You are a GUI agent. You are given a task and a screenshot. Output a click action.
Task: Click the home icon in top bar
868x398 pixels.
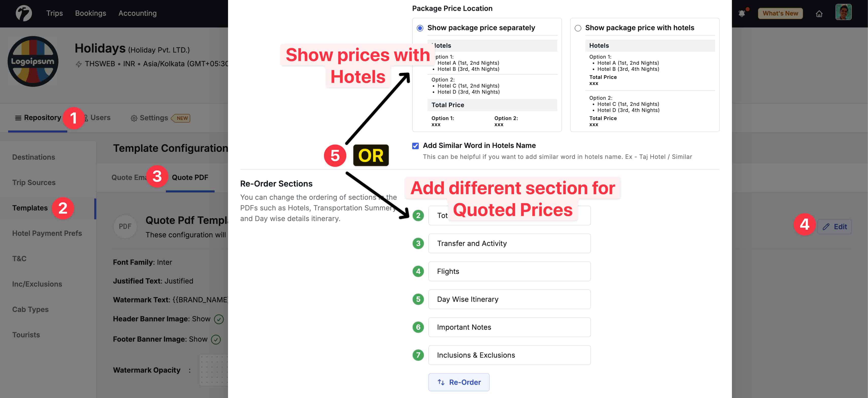tap(819, 13)
